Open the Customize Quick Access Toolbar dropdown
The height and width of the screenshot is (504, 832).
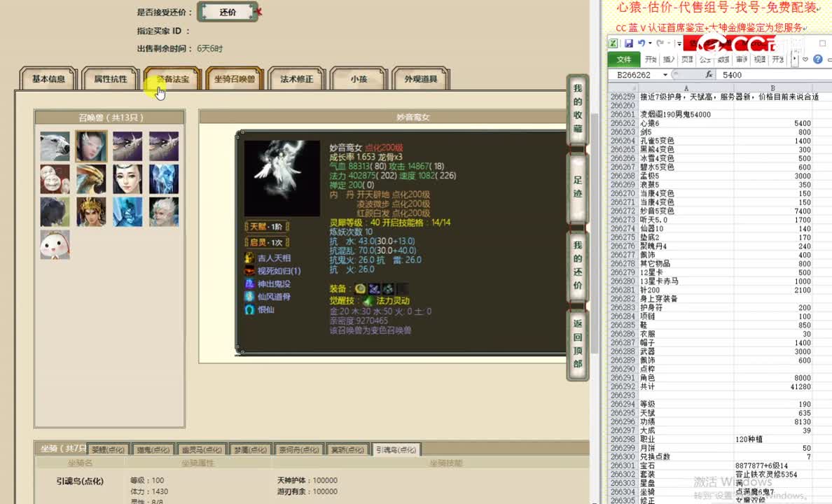[x=679, y=43]
